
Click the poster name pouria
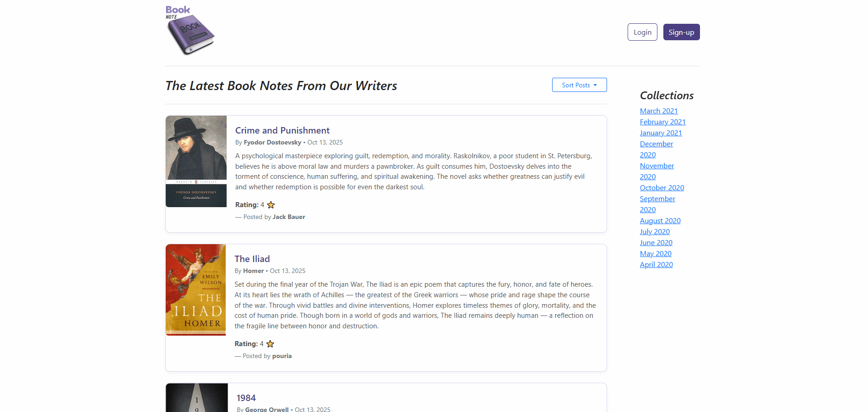point(282,356)
